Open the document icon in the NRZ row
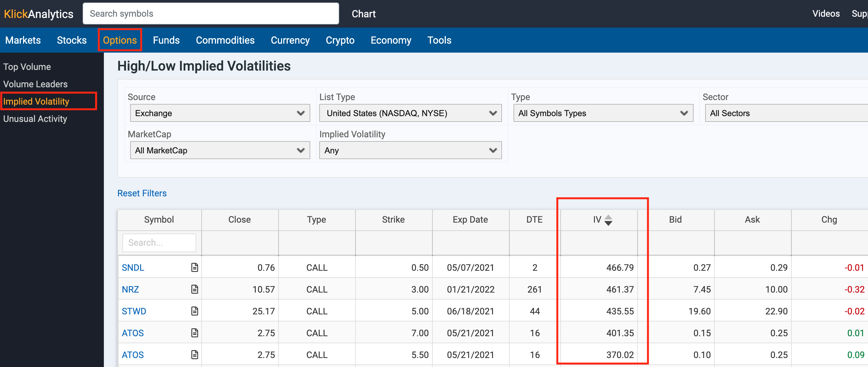The height and width of the screenshot is (367, 868). (x=195, y=289)
